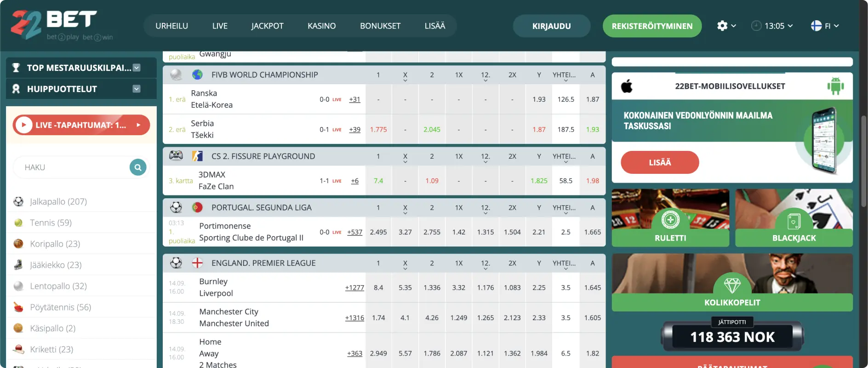Click the Android app icon
This screenshot has width=868, height=368.
[835, 86]
